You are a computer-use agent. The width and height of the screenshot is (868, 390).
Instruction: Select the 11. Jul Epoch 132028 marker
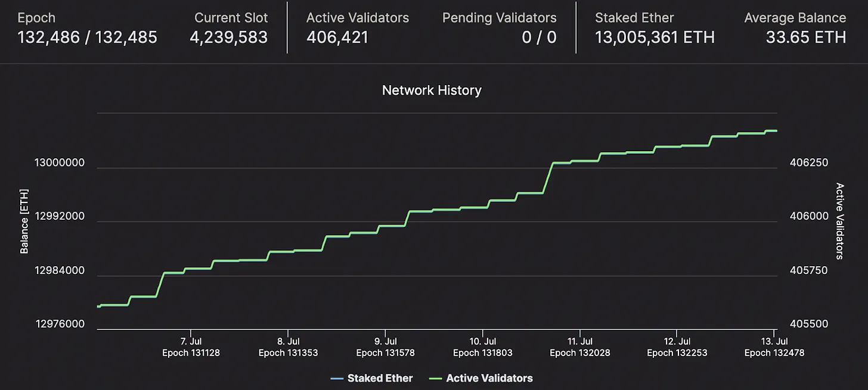[579, 347]
